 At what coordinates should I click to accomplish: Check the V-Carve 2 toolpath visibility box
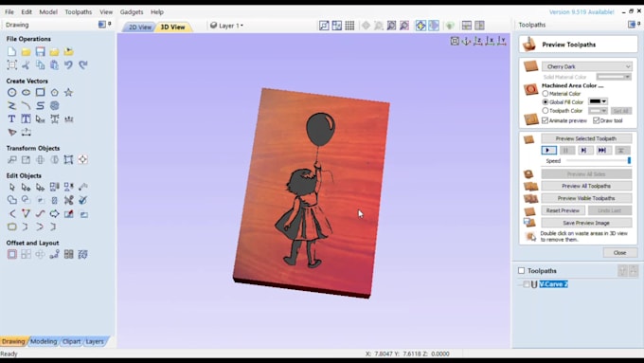pos(527,284)
